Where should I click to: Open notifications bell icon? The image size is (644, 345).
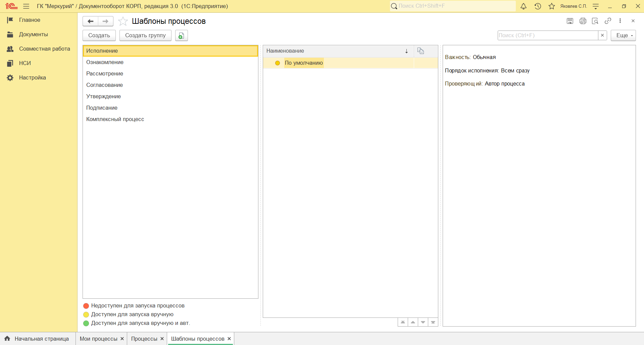tap(524, 6)
